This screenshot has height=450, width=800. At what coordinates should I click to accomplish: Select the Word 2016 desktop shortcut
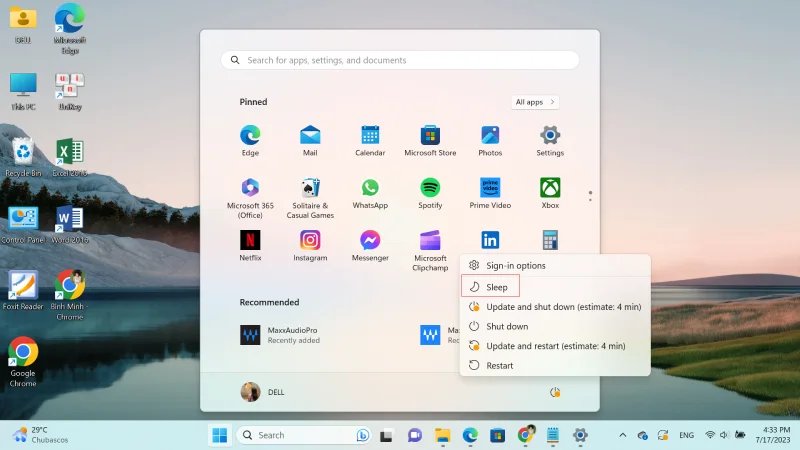(70, 224)
